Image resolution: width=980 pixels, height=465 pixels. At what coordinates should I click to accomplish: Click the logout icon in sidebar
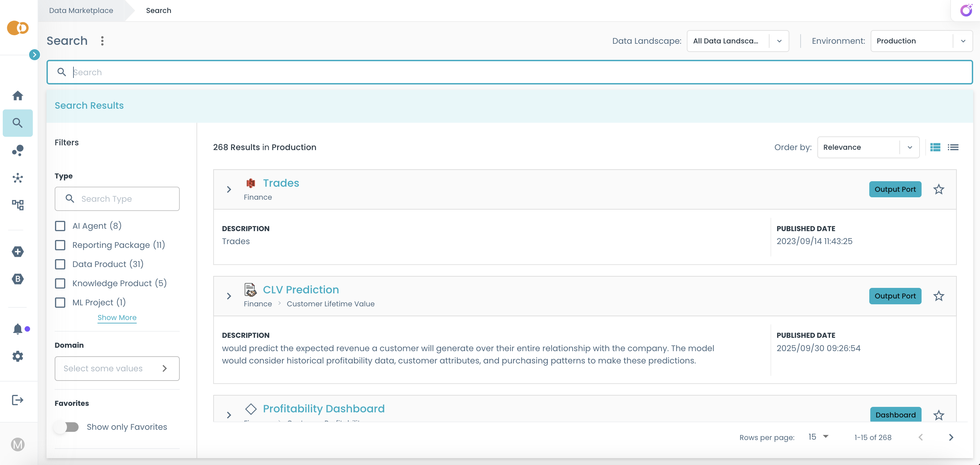pos(17,400)
